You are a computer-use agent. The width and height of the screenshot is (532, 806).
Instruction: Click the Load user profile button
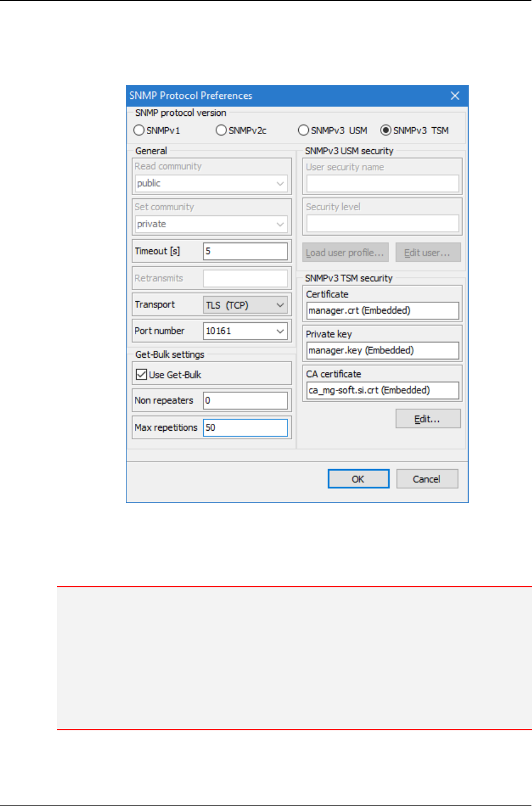pos(345,253)
